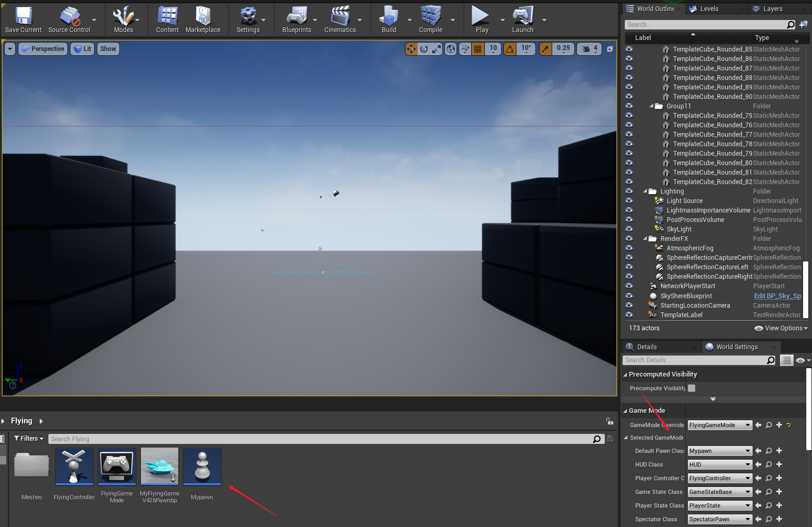This screenshot has height=527, width=812.
Task: Toggle grid snapping icon in viewport
Action: pos(478,49)
